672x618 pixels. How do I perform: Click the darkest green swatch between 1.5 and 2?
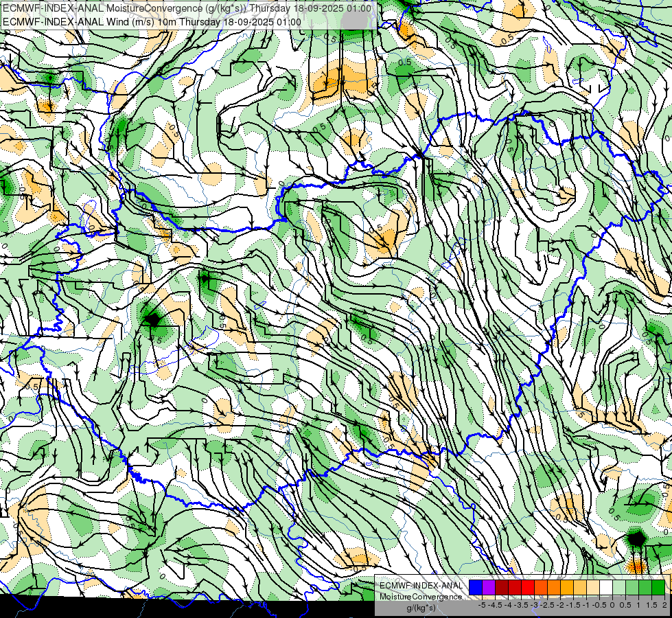[x=658, y=588]
